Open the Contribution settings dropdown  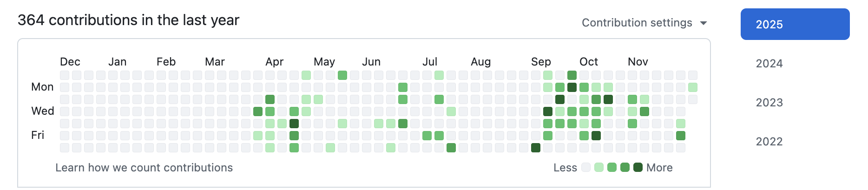[637, 23]
